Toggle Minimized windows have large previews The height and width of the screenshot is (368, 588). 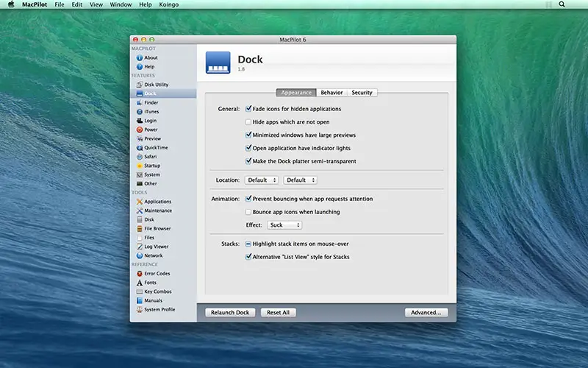tap(248, 135)
